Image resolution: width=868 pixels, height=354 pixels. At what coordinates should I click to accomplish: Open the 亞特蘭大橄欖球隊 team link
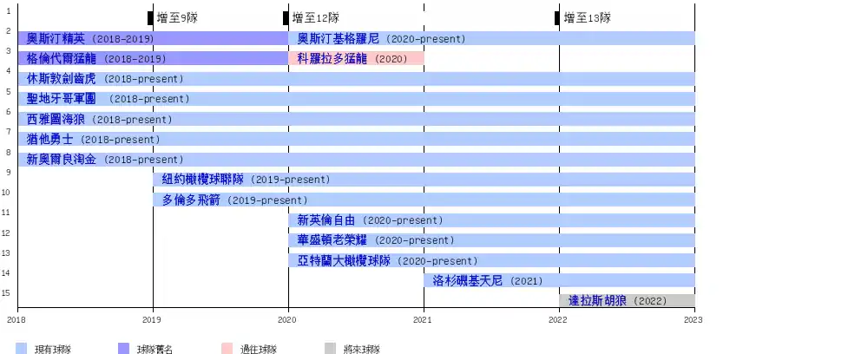(344, 260)
